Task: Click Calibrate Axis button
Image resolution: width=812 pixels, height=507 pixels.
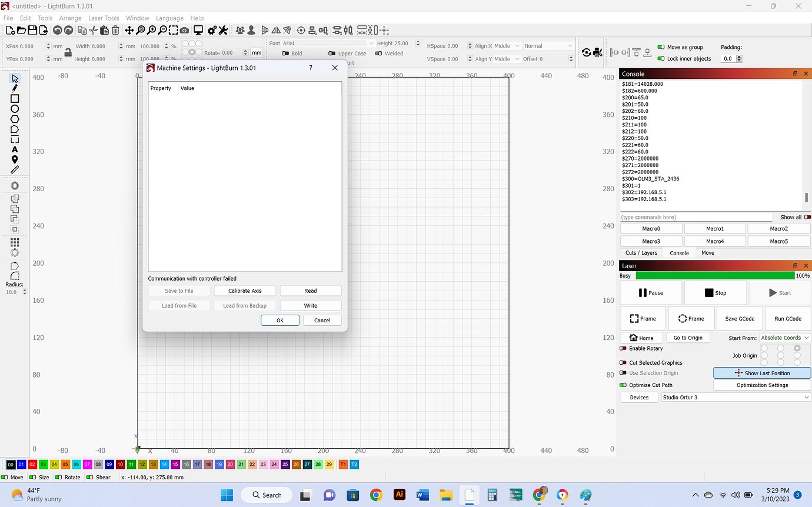Action: tap(245, 291)
